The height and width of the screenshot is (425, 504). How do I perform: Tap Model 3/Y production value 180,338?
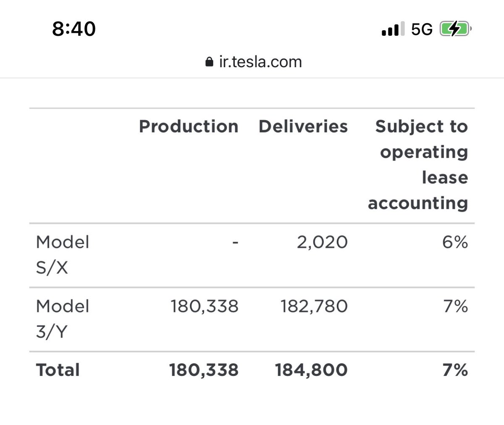point(205,306)
